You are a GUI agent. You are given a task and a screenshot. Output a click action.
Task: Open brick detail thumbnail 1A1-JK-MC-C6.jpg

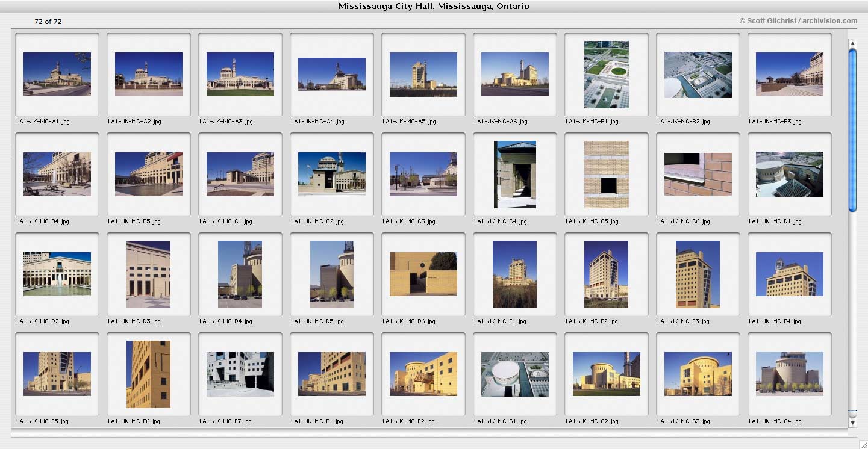(698, 174)
